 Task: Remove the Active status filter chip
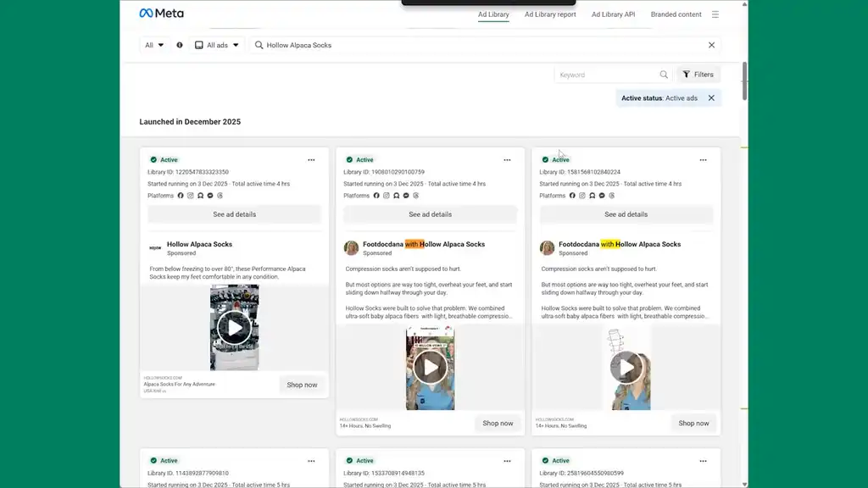coord(711,97)
